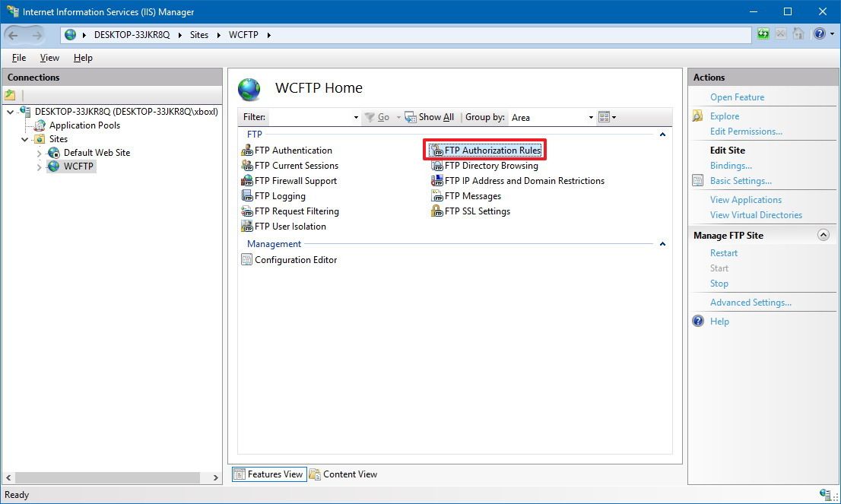Open FTP Directory Browsing
Screen dimensions: 841x504
pyautogui.click(x=490, y=165)
